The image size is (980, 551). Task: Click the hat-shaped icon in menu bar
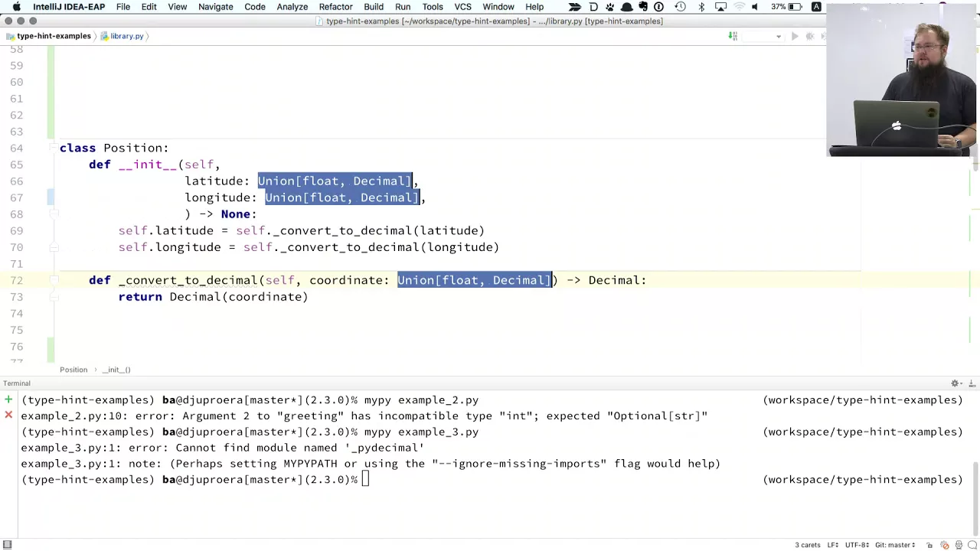click(x=626, y=7)
